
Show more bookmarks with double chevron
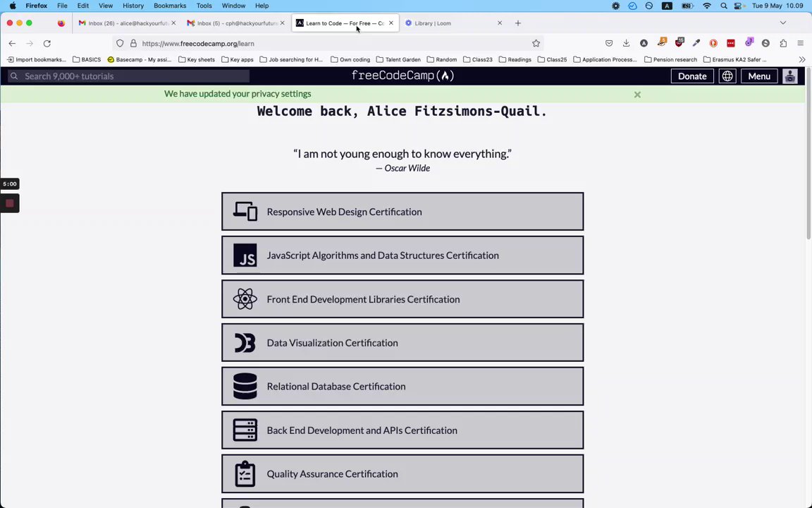802,59
